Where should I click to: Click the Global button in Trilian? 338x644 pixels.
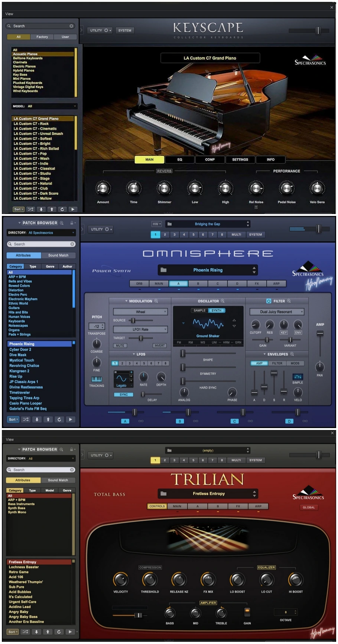pos(309,507)
